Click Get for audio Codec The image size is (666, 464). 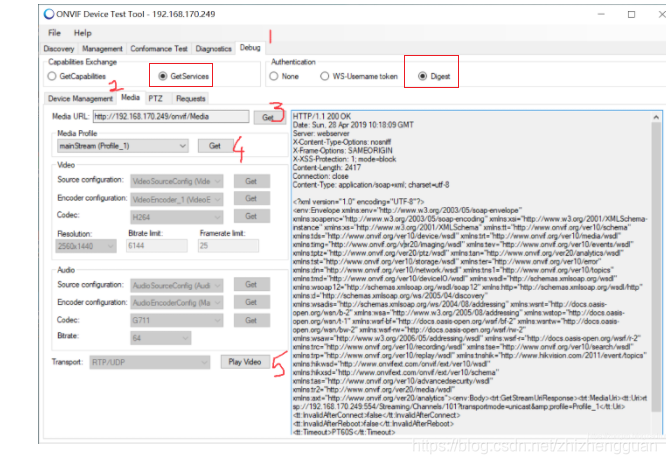tap(251, 320)
